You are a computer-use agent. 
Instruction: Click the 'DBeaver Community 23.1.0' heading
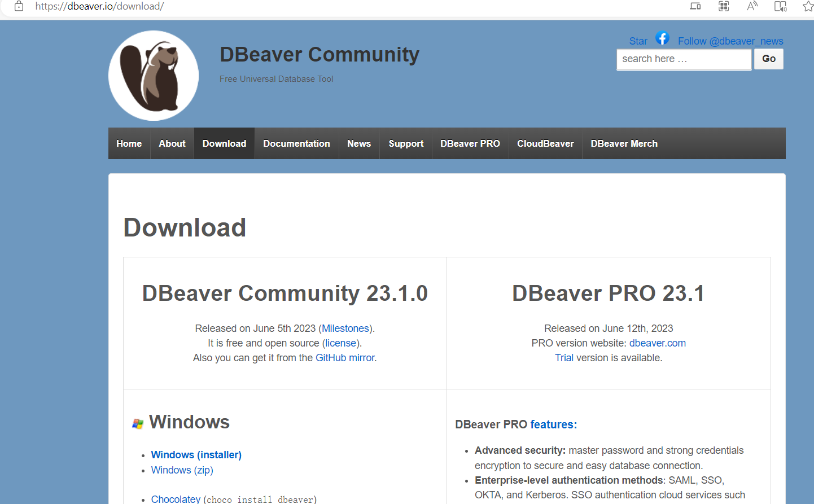click(285, 293)
